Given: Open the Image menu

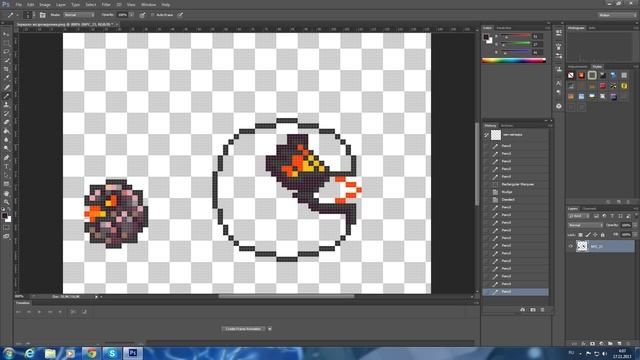Looking at the screenshot, I should (x=44, y=4).
